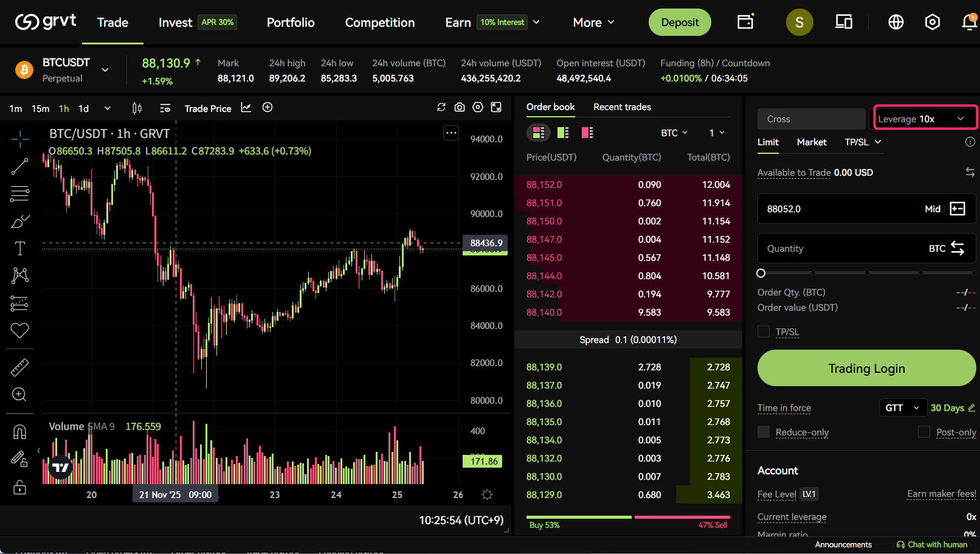Open the notifications bell
Image resolution: width=980 pixels, height=554 pixels.
968,23
